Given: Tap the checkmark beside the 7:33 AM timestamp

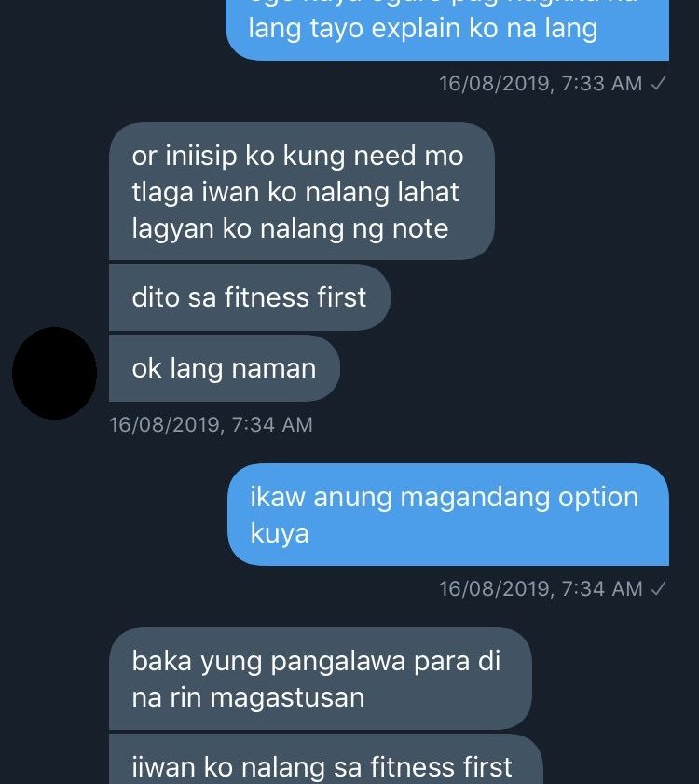Looking at the screenshot, I should click(x=658, y=84).
